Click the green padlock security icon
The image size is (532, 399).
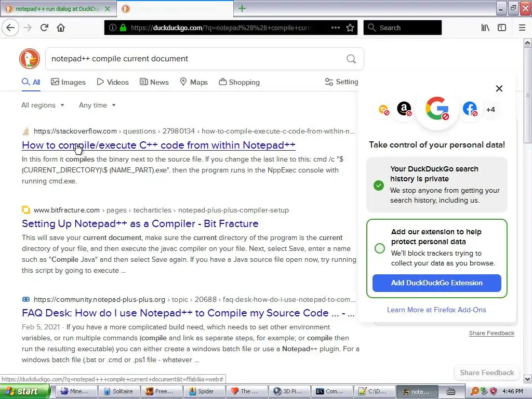123,28
